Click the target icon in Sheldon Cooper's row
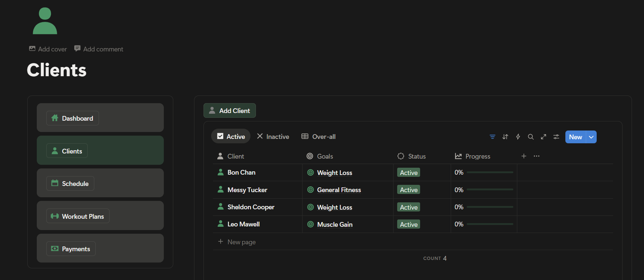644x280 pixels. point(311,207)
